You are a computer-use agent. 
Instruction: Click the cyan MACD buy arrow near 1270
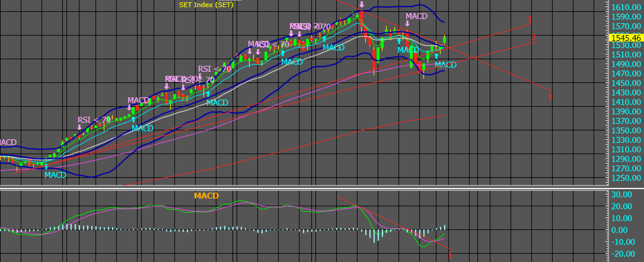[46, 166]
